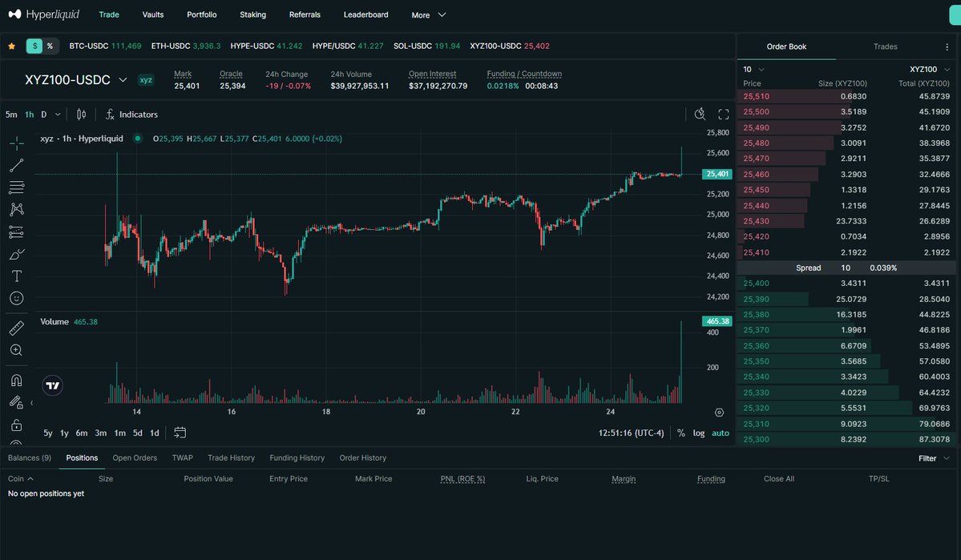Click the Hyperliquid logo
The height and width of the screenshot is (560, 961).
click(x=43, y=14)
